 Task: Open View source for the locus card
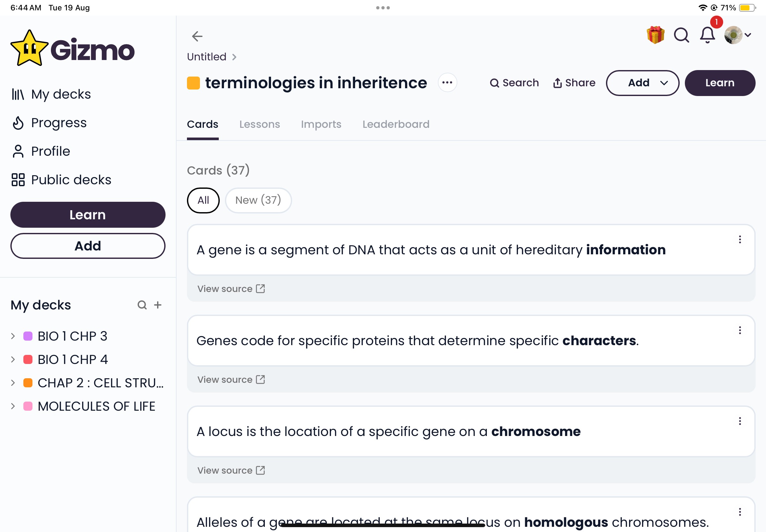pyautogui.click(x=231, y=470)
